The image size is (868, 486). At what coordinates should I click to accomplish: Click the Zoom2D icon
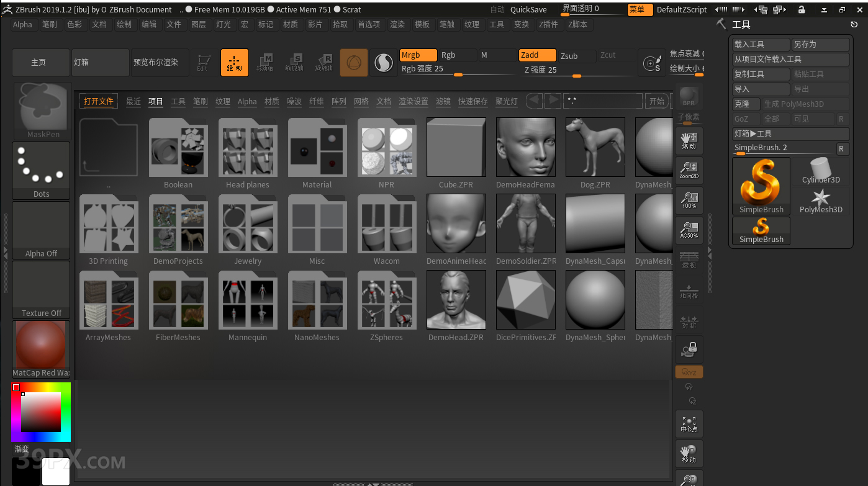(689, 171)
